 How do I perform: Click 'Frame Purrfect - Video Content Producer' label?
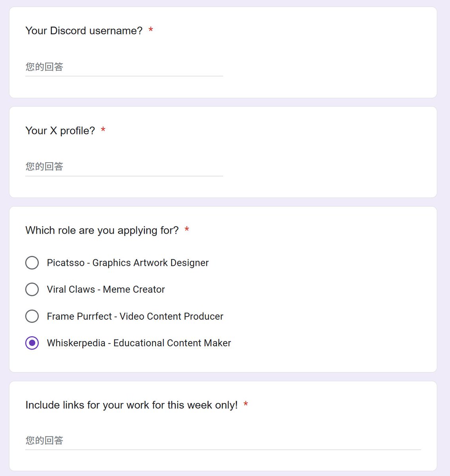(135, 317)
